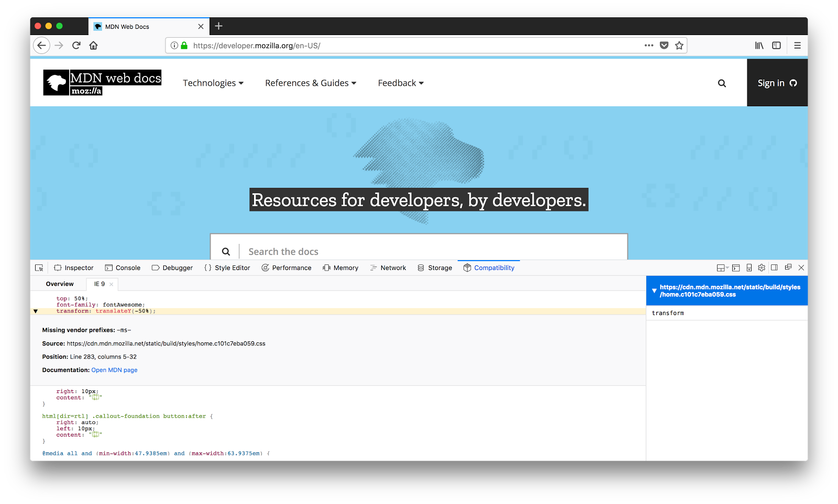Toggle Responsive Design Mode

[749, 268]
